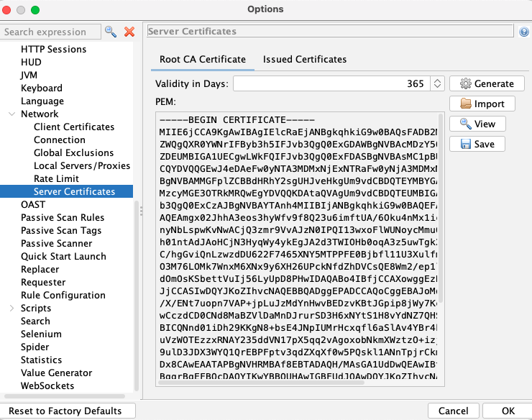This screenshot has width=532, height=420.
Task: Select HTTP Sessions in options tree
Action: (x=54, y=49)
